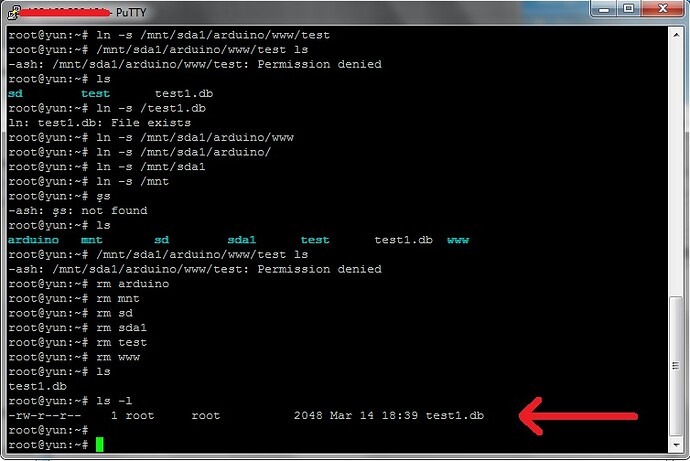Image resolution: width=690 pixels, height=461 pixels.
Task: Click the command line 'ln -s /mnt'
Action: click(132, 181)
